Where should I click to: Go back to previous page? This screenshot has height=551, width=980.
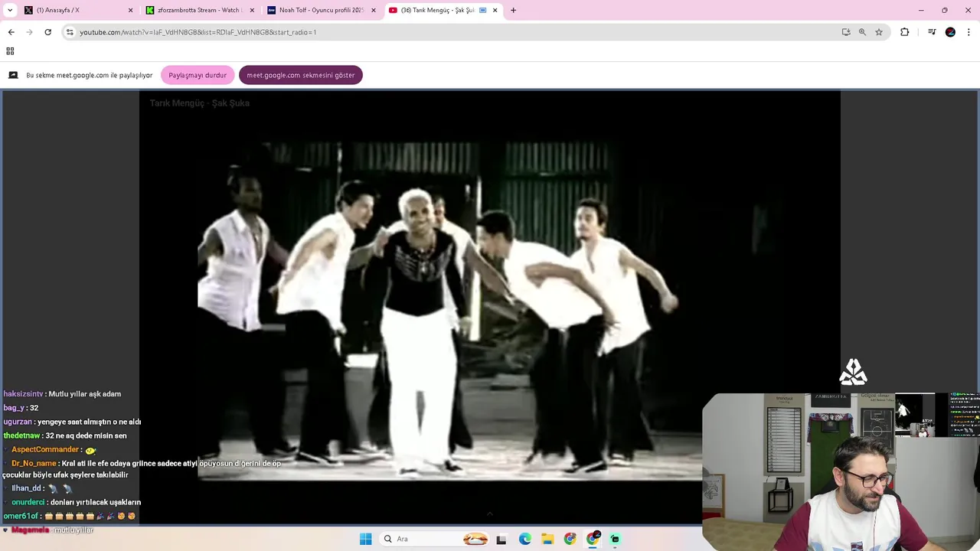click(11, 32)
